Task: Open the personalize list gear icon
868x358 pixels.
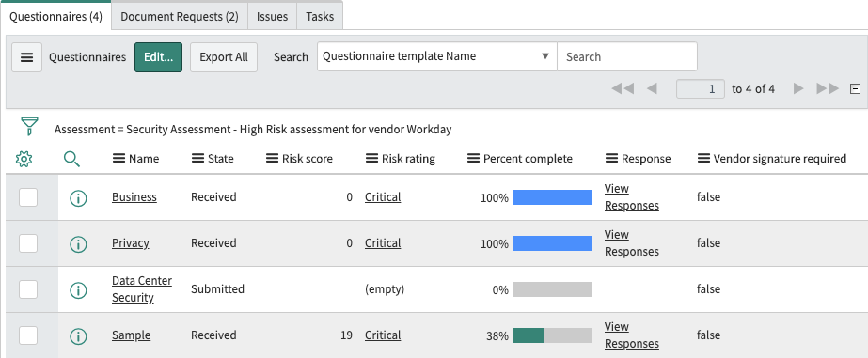Action: tap(24, 160)
